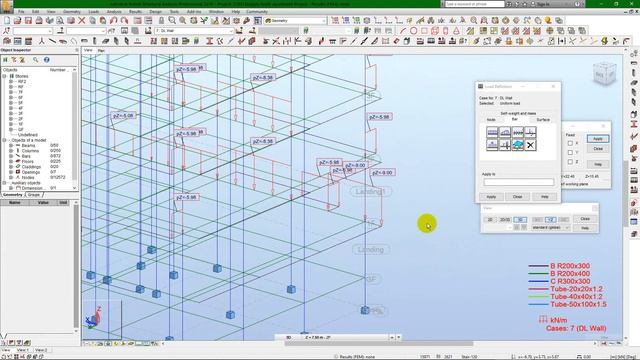Image resolution: width=640 pixels, height=360 pixels.
Task: Pick the trapezoidal load icon in Load Definition
Action: coord(505,132)
